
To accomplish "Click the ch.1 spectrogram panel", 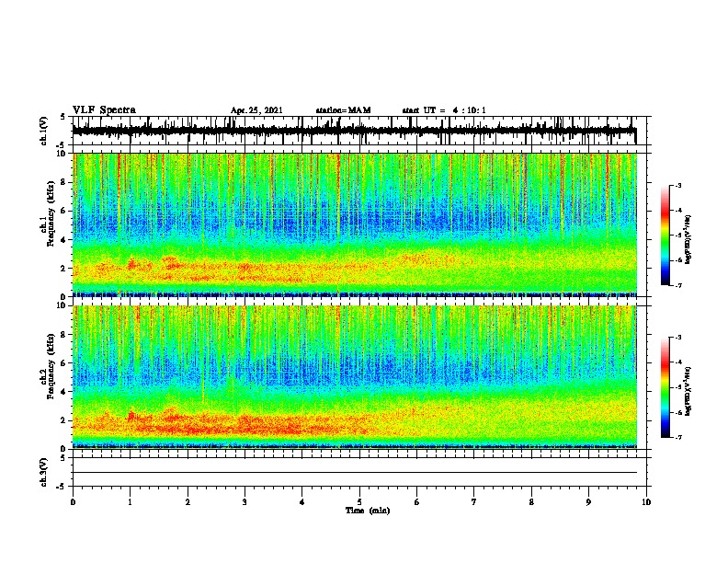I will point(355,224).
